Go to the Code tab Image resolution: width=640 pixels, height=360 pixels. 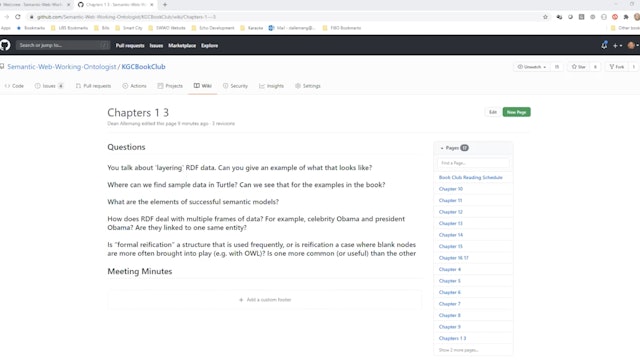(14, 86)
